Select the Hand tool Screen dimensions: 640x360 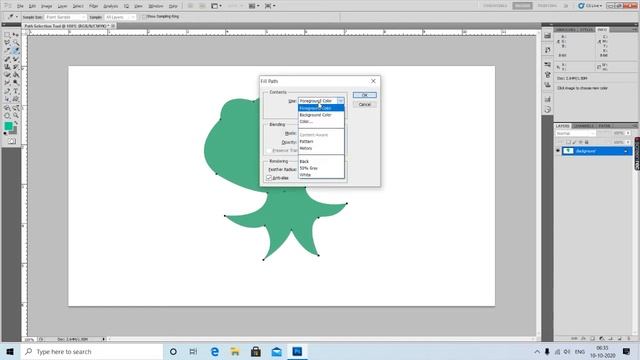7,116
